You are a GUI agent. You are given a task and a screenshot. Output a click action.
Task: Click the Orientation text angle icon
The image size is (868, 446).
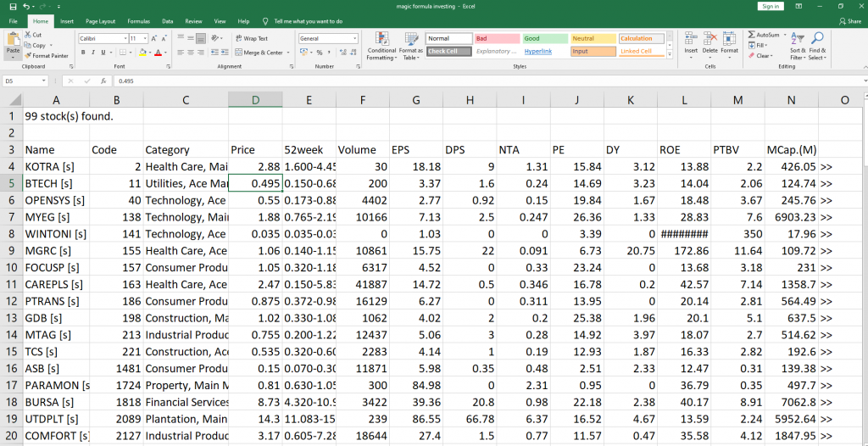click(x=216, y=38)
